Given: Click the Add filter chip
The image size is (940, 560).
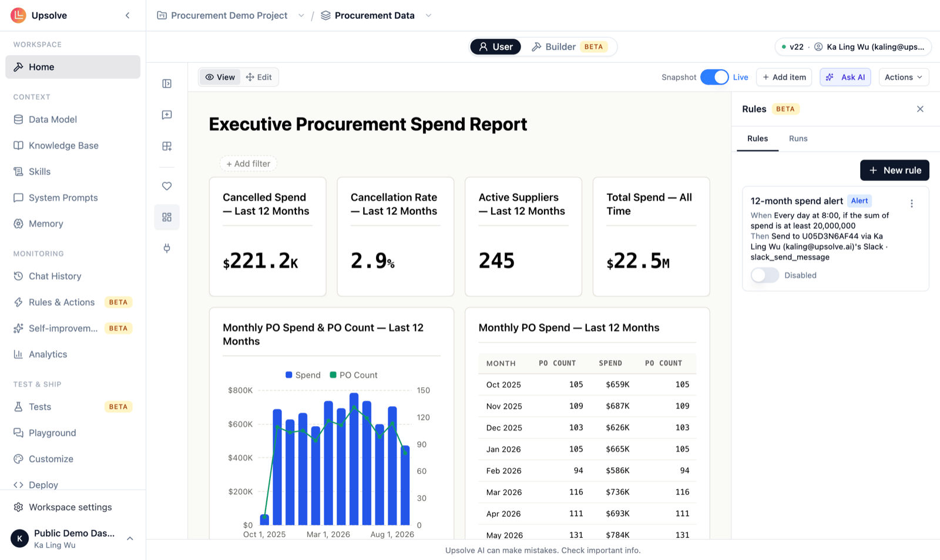Looking at the screenshot, I should click(249, 164).
